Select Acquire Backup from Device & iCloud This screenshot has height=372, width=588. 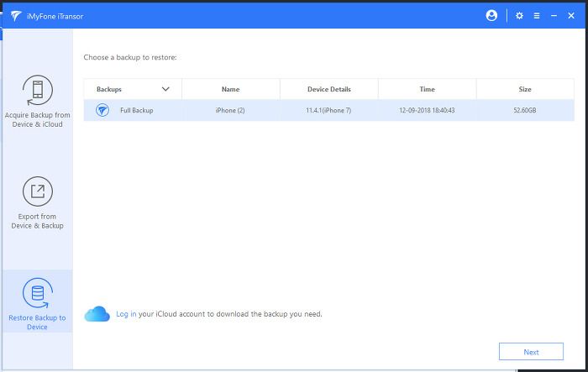pyautogui.click(x=37, y=102)
